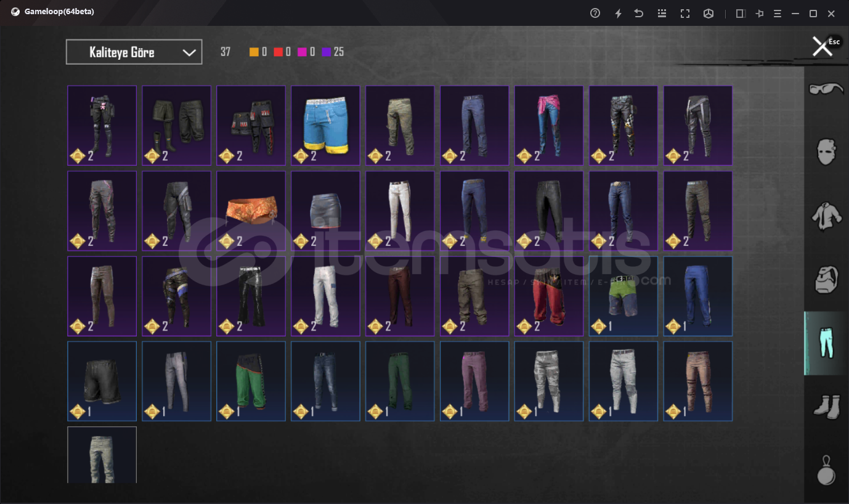Select the red pants with black waistband
This screenshot has width=849, height=504.
(549, 296)
